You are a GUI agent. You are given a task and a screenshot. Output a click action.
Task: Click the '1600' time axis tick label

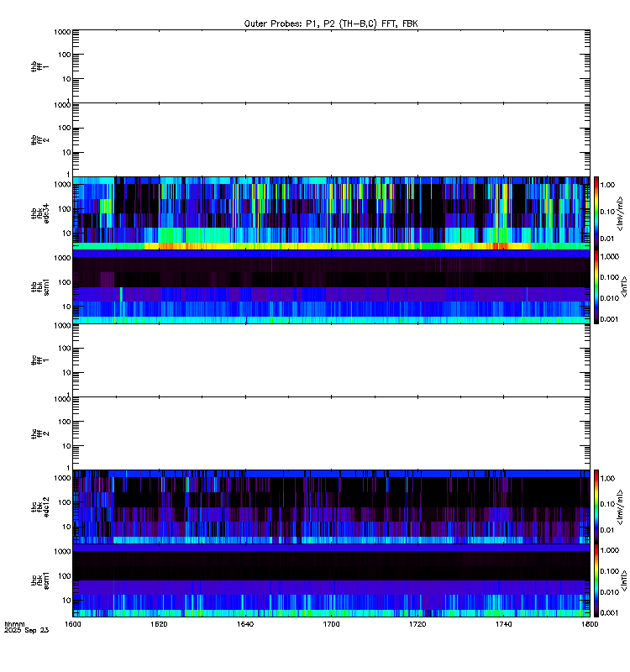[x=72, y=624]
